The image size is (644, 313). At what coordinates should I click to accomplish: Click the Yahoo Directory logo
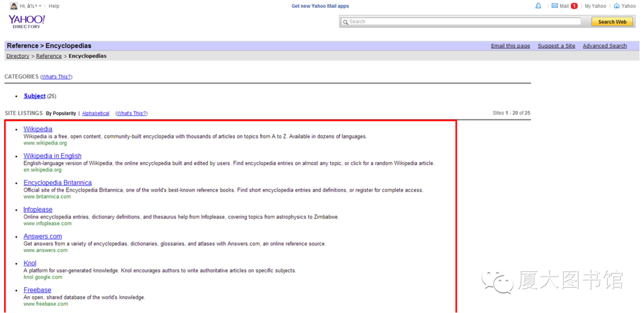[x=26, y=21]
